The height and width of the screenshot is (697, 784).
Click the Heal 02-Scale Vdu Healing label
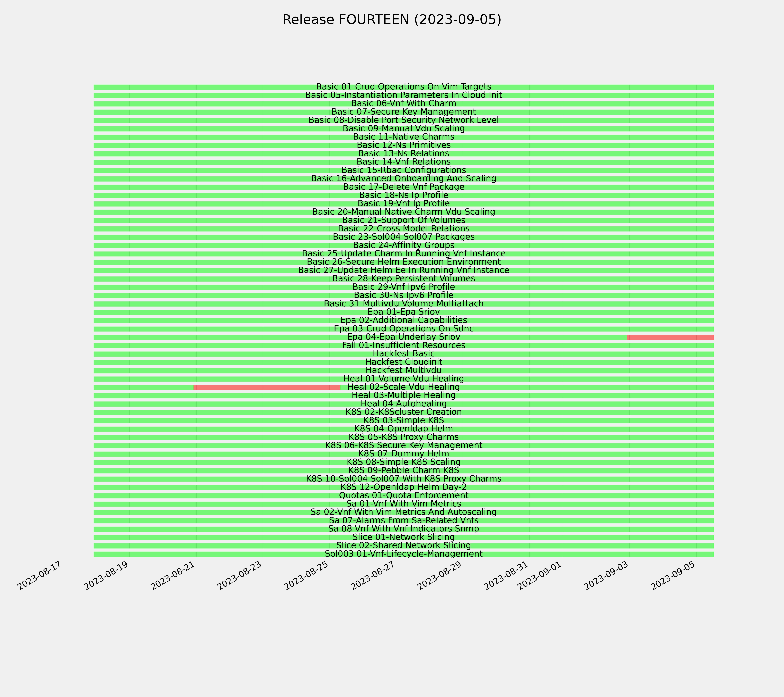(403, 387)
